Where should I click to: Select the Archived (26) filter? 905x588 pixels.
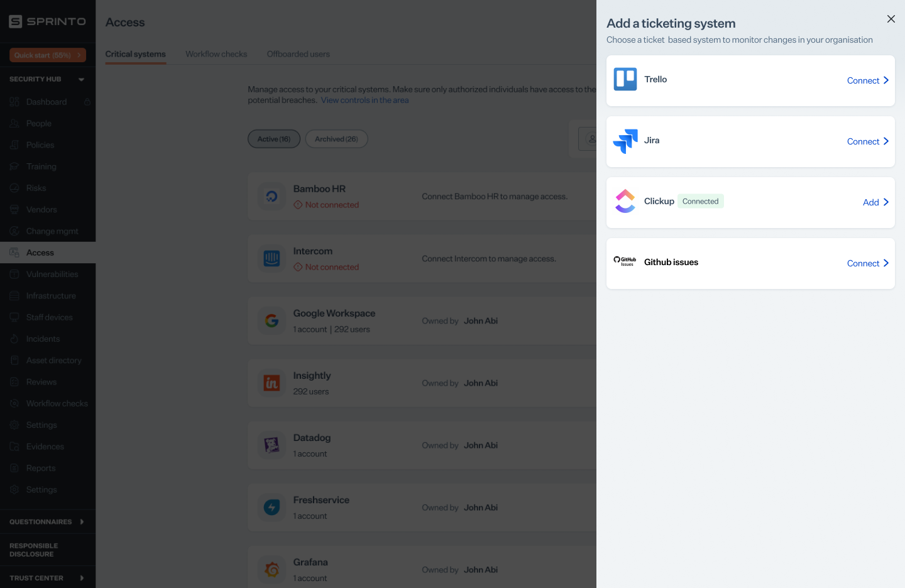336,139
